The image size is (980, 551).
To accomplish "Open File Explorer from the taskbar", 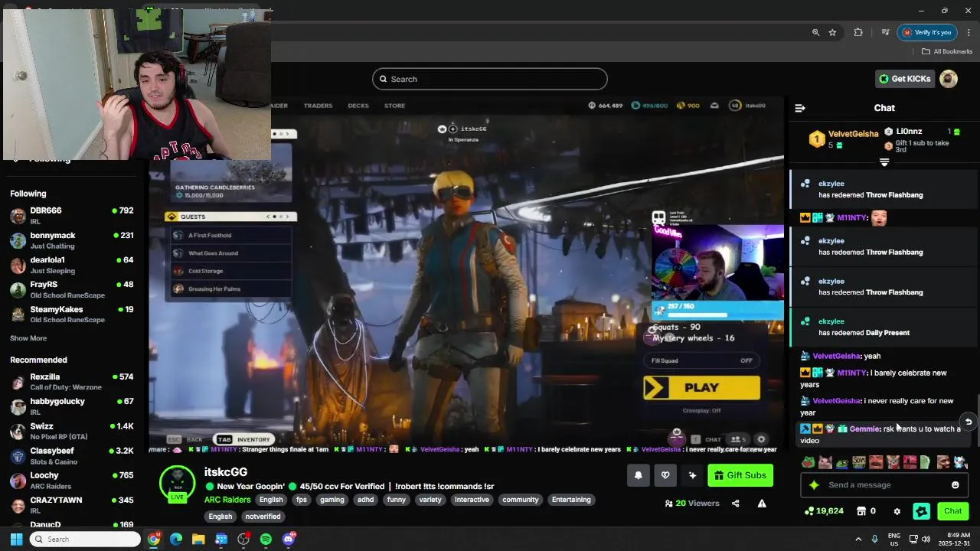I will click(x=198, y=540).
